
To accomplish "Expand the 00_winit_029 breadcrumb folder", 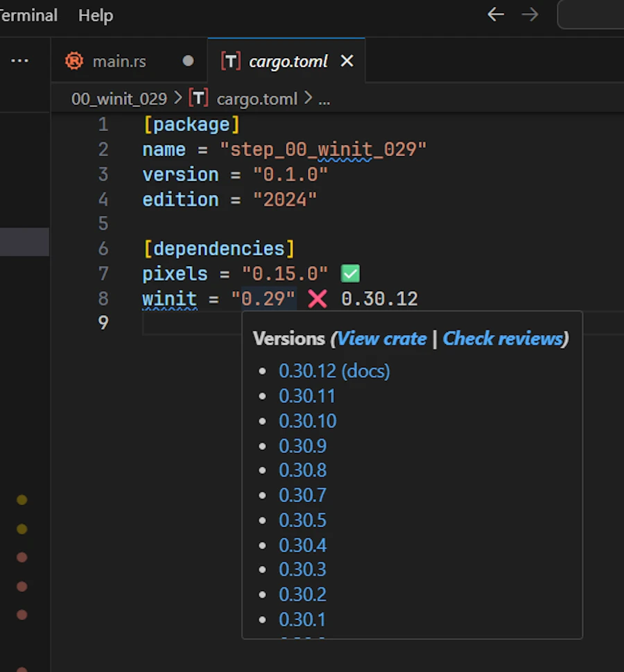I will pyautogui.click(x=119, y=98).
